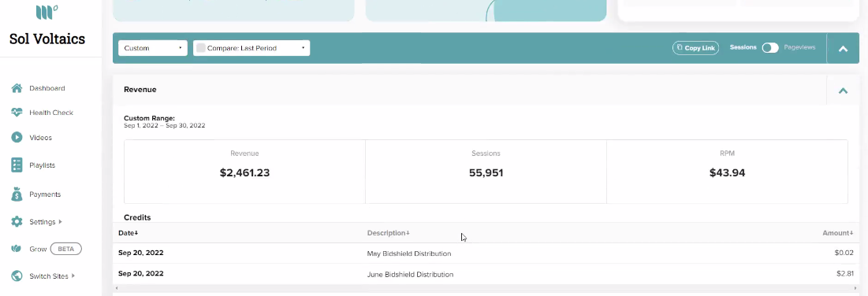Click the Health Check heartbeat icon
The image size is (868, 296).
point(17,113)
